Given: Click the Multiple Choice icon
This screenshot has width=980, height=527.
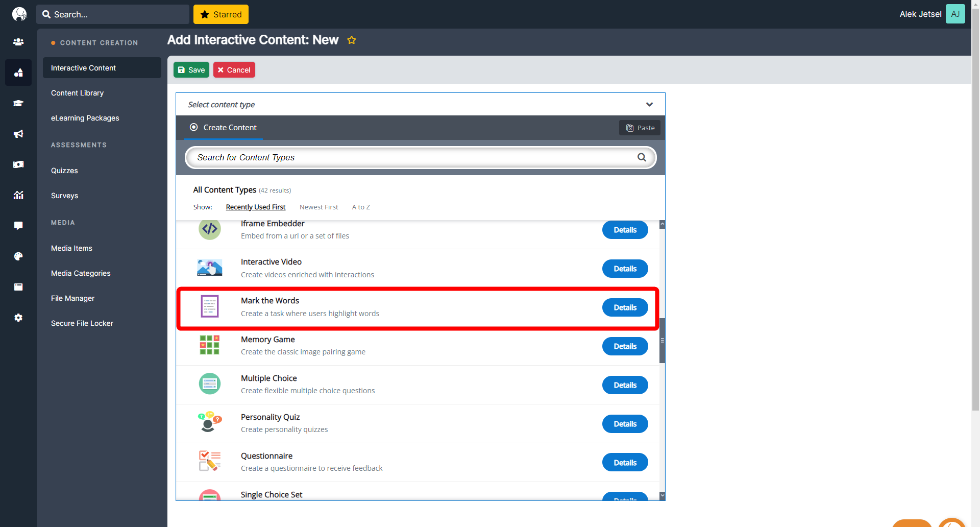Looking at the screenshot, I should (x=210, y=384).
